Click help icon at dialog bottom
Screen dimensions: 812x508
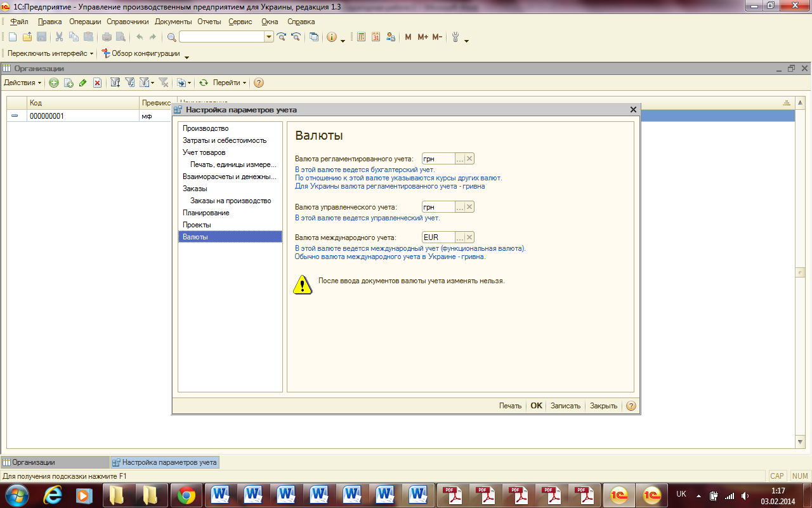click(631, 406)
